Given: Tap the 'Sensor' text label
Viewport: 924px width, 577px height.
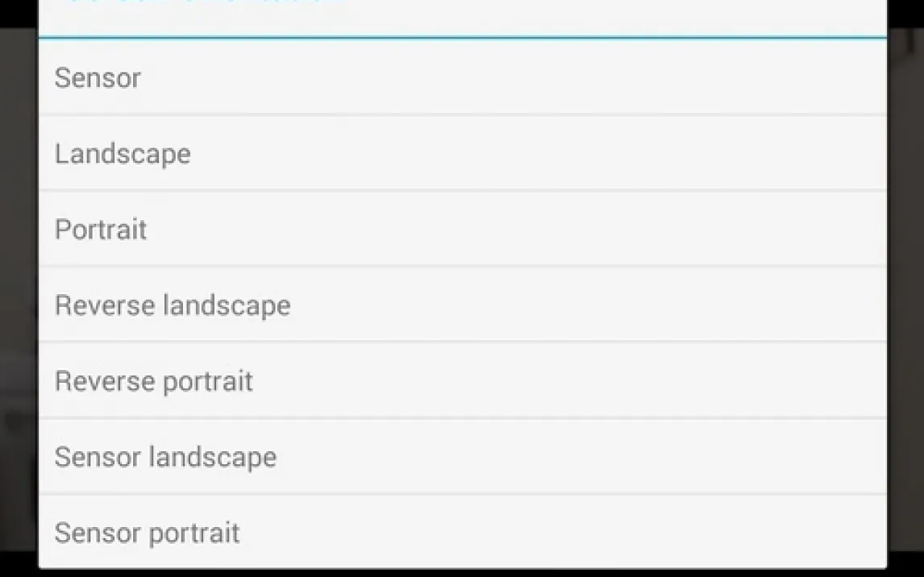Looking at the screenshot, I should (x=98, y=78).
